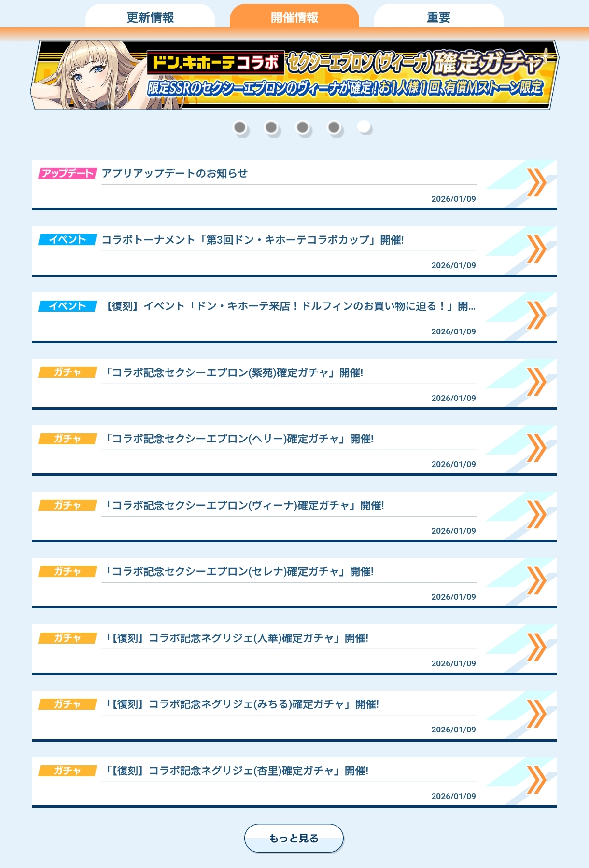Switch to the 更新情報 tab

tap(150, 17)
